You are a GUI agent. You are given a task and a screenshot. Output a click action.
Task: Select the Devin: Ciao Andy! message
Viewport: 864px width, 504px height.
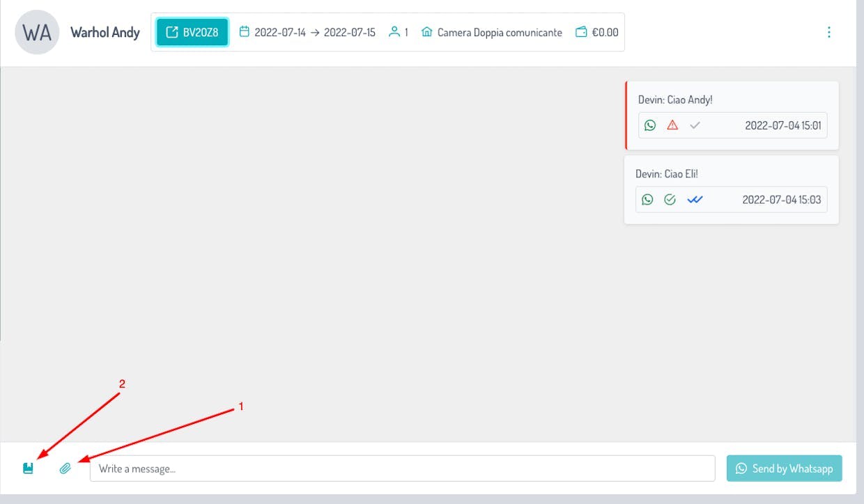[x=732, y=116]
